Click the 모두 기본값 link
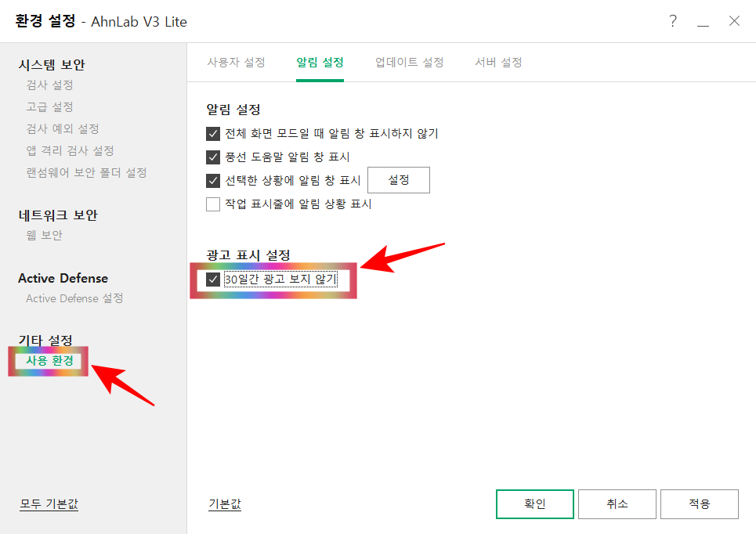756x534 pixels. [x=49, y=505]
